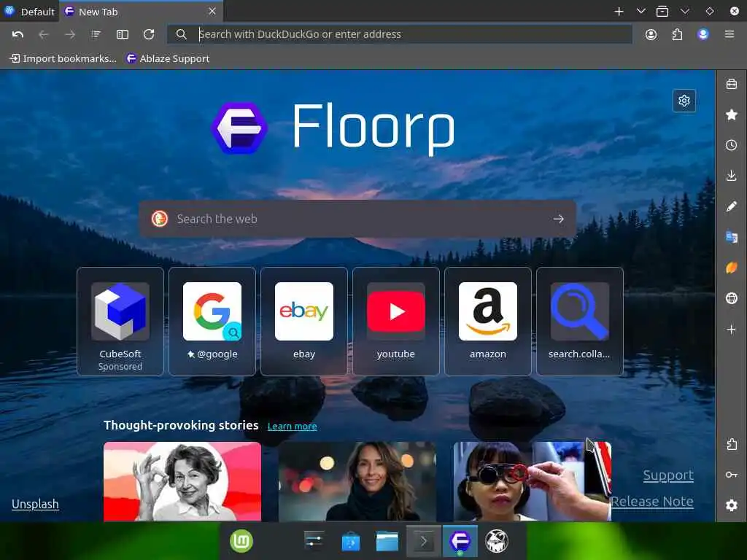The height and width of the screenshot is (560, 747).
Task: Open the orange leaf sidebar panel
Action: pos(731,268)
